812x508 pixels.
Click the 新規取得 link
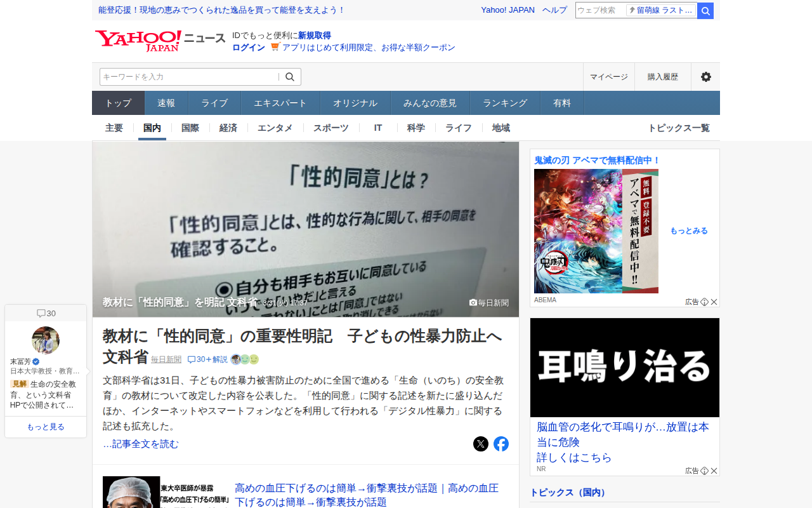point(315,36)
